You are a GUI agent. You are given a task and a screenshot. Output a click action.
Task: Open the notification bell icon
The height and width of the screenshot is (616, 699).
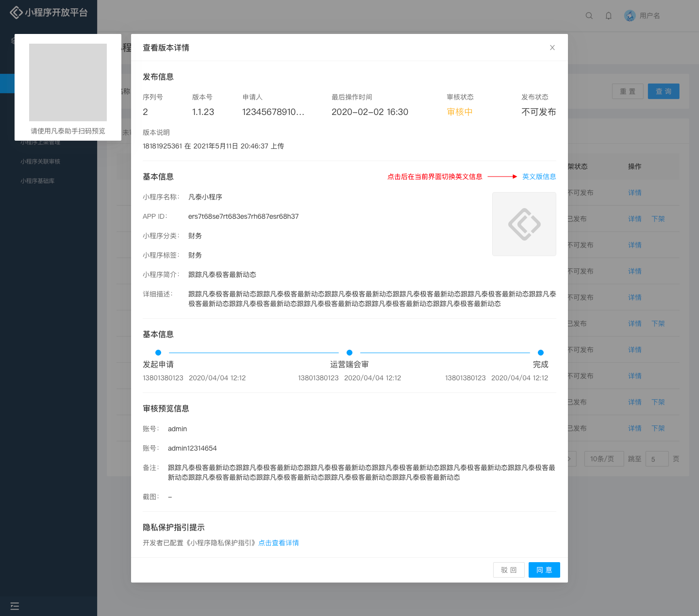click(x=608, y=16)
